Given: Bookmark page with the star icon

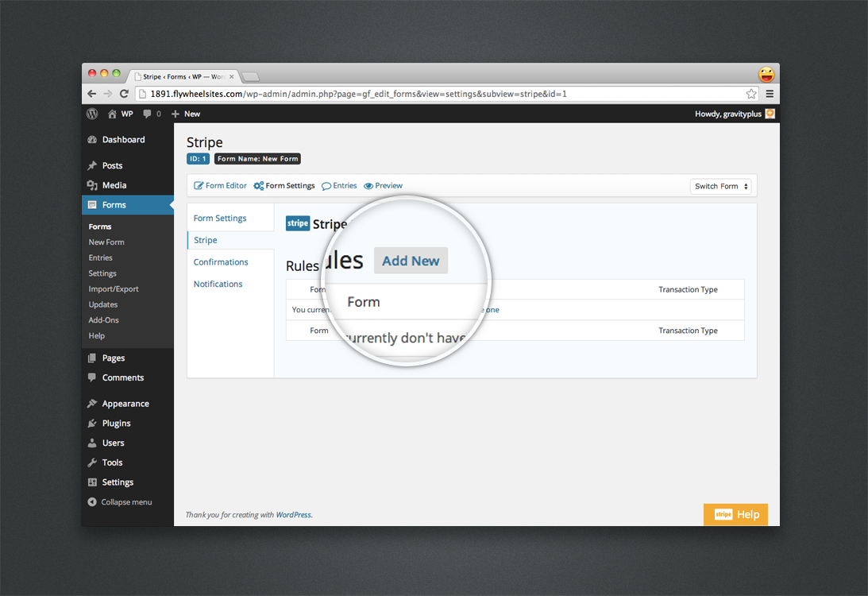Looking at the screenshot, I should [751, 94].
